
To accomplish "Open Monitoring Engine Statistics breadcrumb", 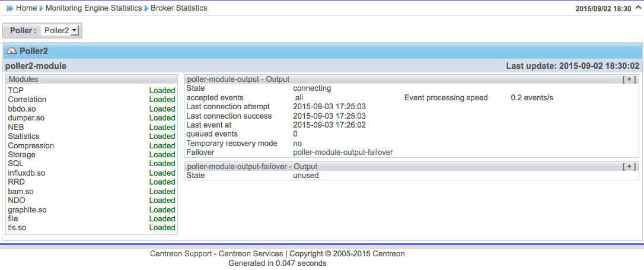I will (94, 8).
